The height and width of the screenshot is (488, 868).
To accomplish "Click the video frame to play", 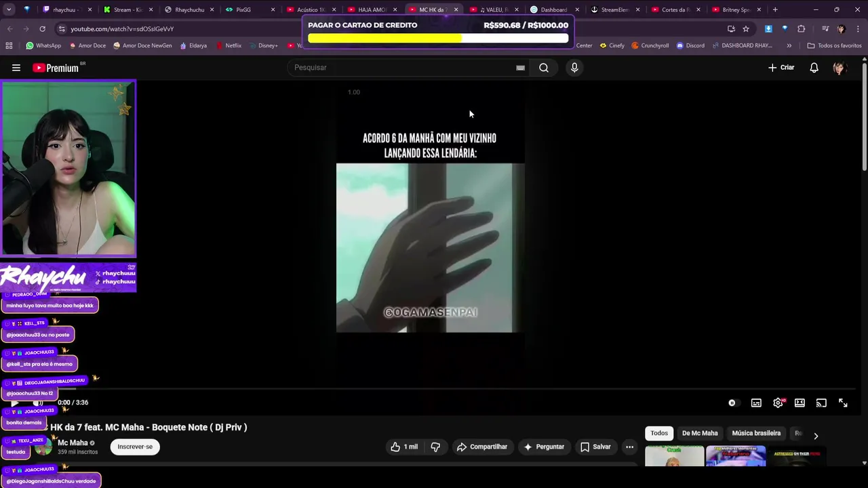I will coord(430,234).
